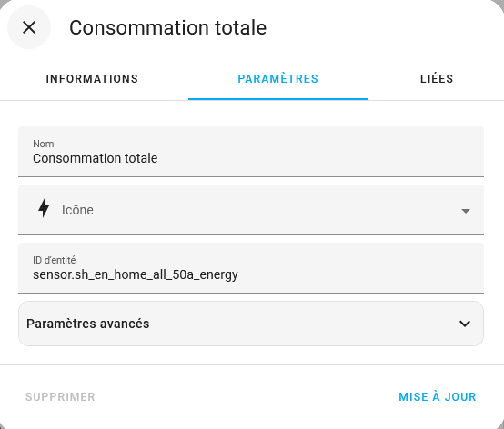Screen dimensions: 504x429
Task: Click the Icône picker placeholder text
Action: click(77, 210)
